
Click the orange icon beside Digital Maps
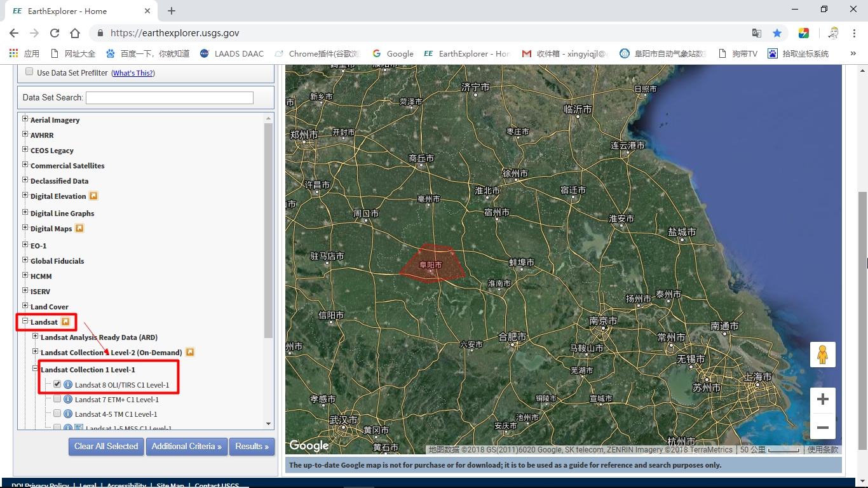tap(79, 228)
